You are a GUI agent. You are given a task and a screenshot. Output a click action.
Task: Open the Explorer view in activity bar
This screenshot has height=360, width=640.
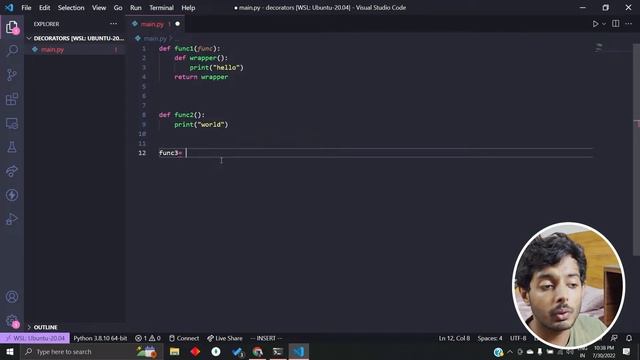[12, 27]
